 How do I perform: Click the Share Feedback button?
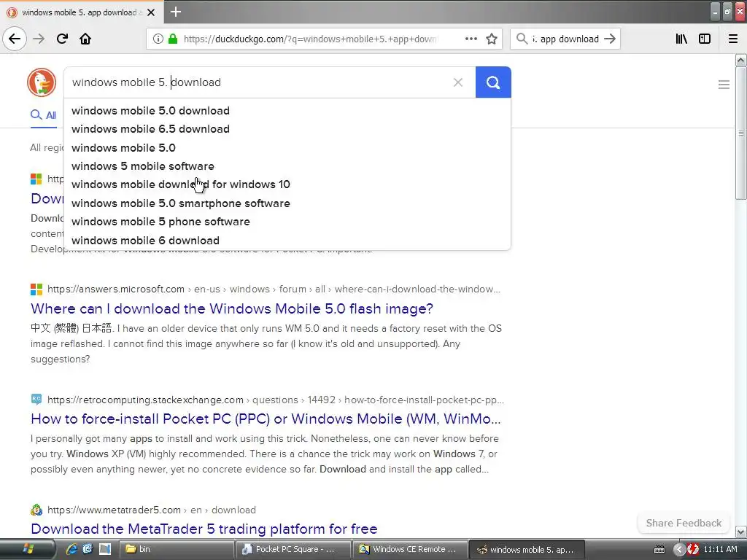coord(684,523)
